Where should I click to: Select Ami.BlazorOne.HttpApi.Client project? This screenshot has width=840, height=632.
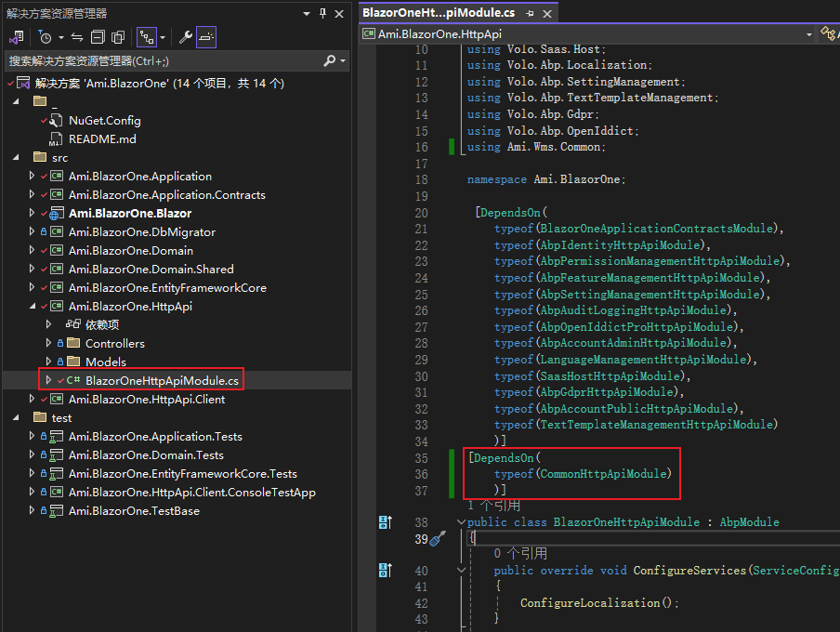146,400
